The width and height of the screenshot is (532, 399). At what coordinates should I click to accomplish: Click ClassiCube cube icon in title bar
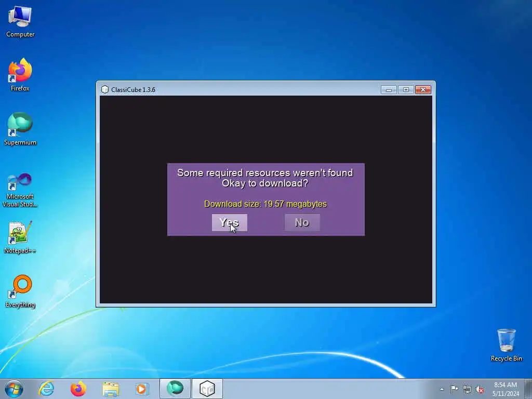click(105, 89)
